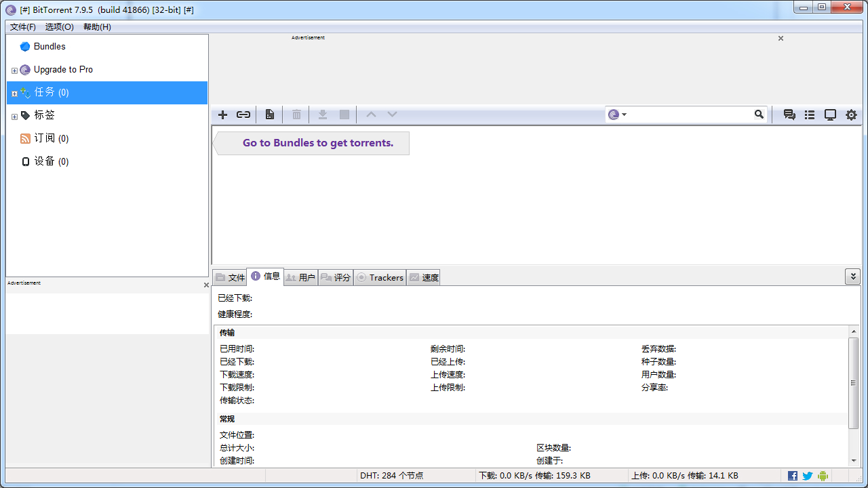Open the 选项(O) menu
868x488 pixels.
[x=60, y=27]
